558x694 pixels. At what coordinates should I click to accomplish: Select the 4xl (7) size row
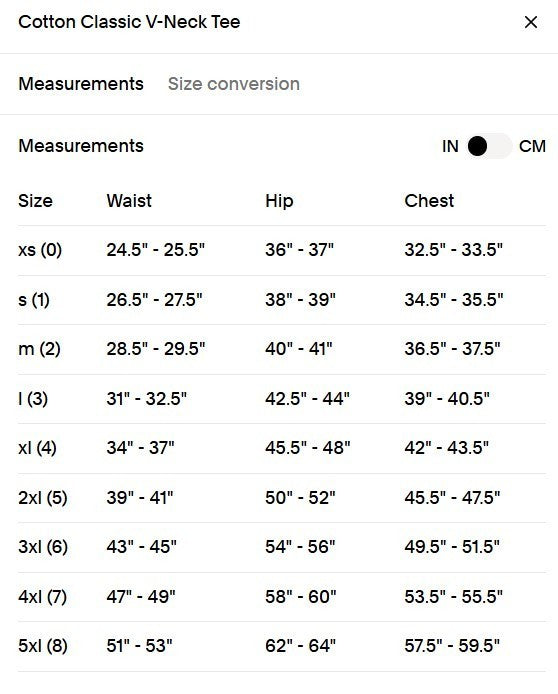point(282,597)
